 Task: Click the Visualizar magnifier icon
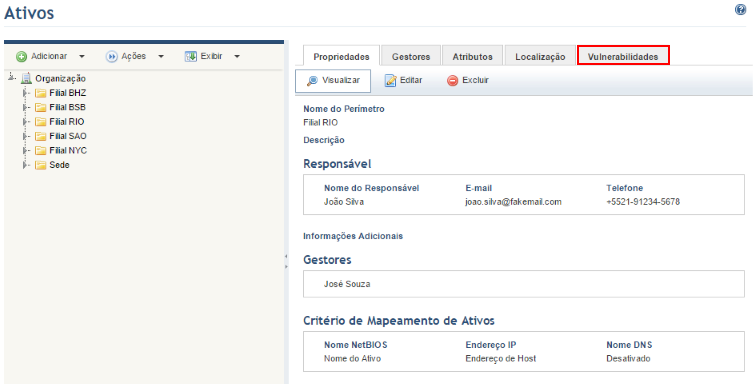(x=312, y=81)
